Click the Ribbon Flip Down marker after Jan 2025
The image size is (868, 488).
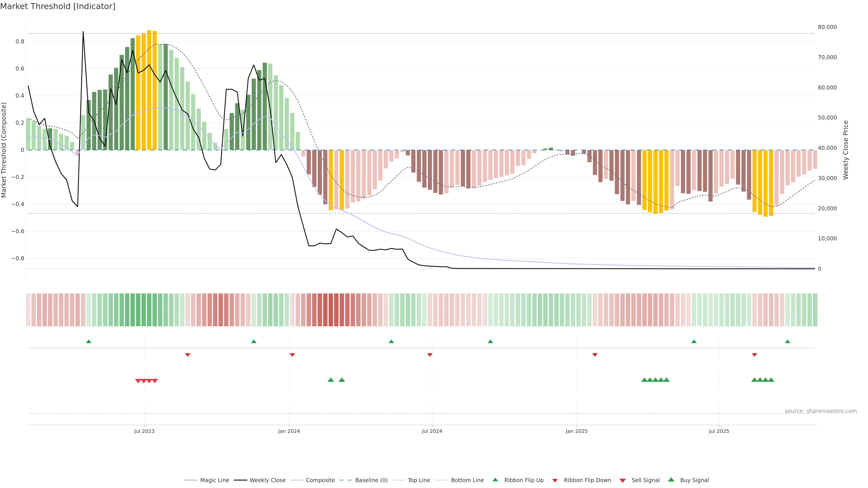595,355
